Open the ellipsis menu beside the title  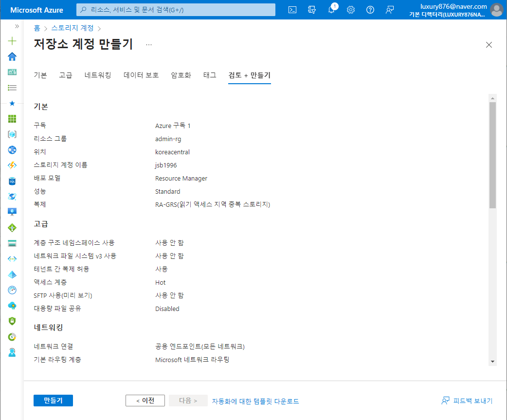pyautogui.click(x=149, y=45)
